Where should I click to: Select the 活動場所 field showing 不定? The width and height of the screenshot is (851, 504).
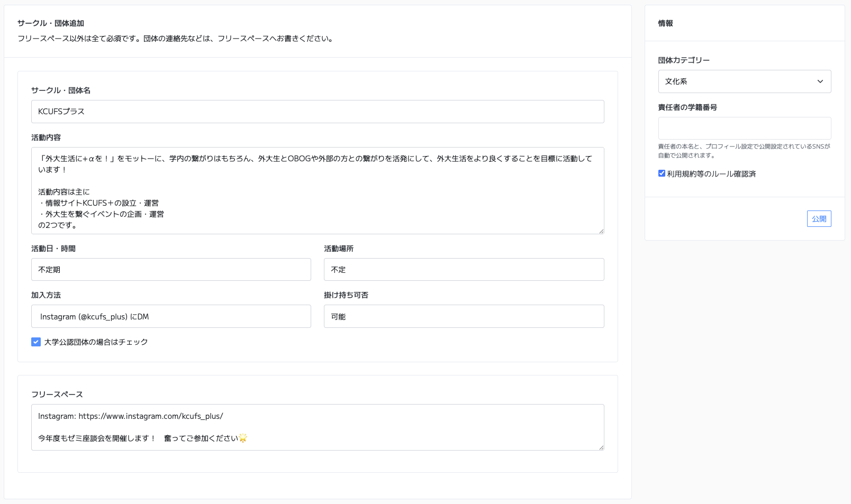click(464, 270)
